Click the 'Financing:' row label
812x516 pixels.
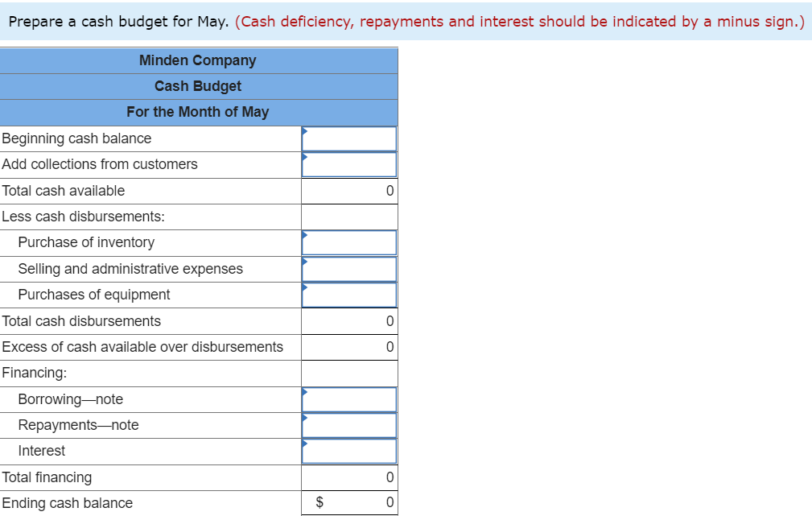34,373
